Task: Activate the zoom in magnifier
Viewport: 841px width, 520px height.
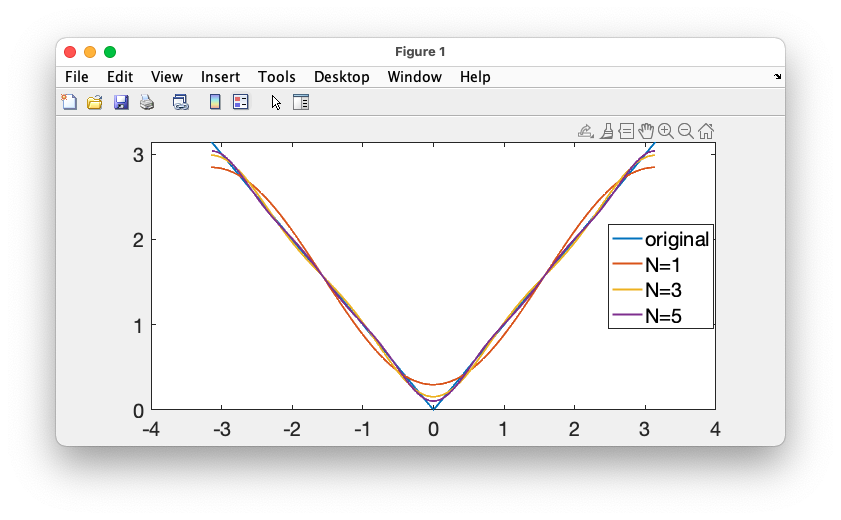Action: pos(666,131)
